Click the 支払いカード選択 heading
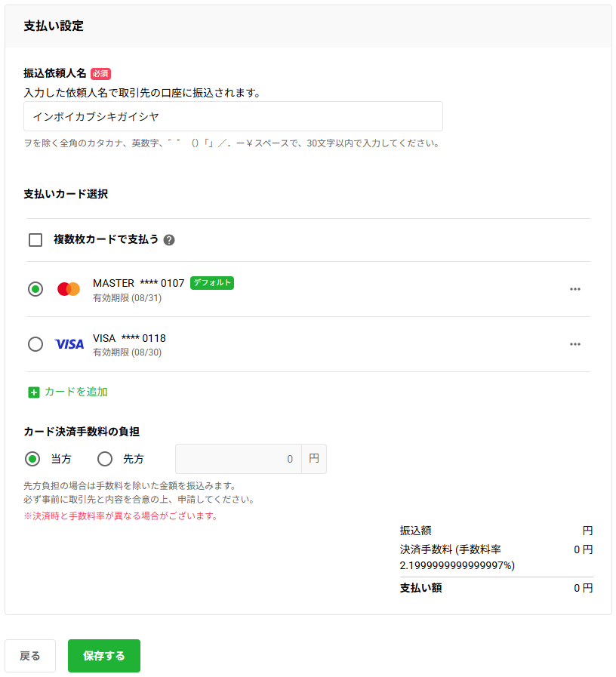 pyautogui.click(x=66, y=194)
